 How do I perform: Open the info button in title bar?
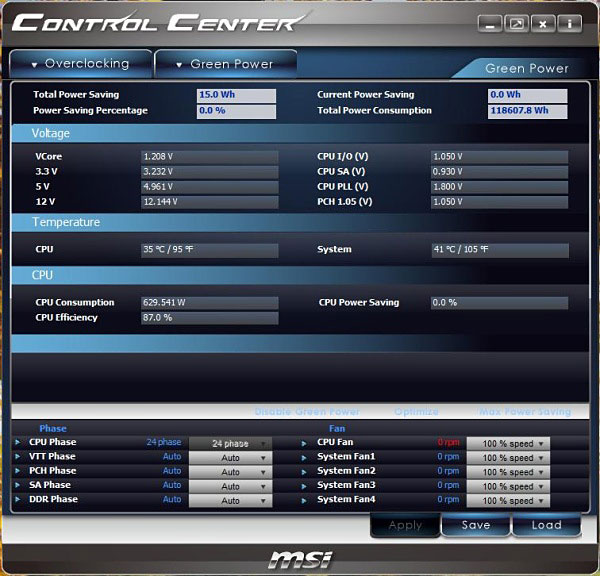[569, 24]
